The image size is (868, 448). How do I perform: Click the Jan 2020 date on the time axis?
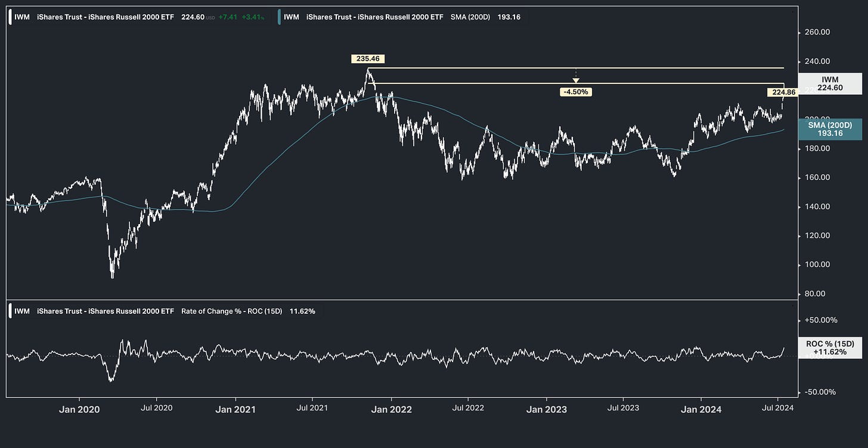coord(79,409)
